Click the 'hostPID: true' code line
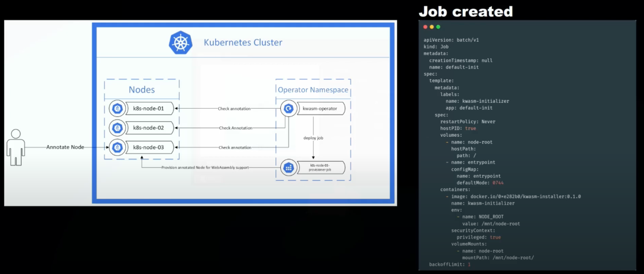The width and height of the screenshot is (644, 274). coord(458,128)
